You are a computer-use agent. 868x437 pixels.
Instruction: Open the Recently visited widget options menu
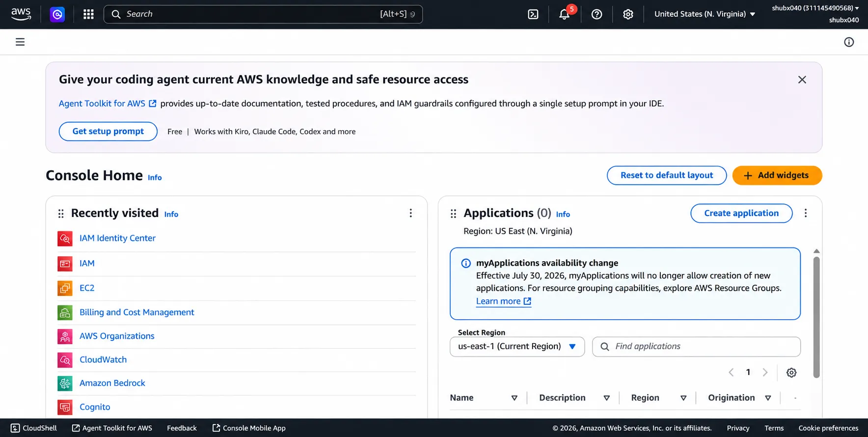411,213
